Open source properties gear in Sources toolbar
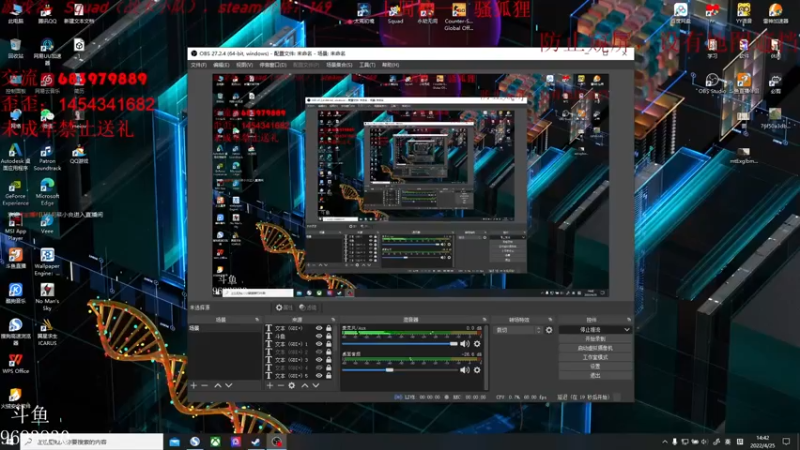 tap(291, 385)
